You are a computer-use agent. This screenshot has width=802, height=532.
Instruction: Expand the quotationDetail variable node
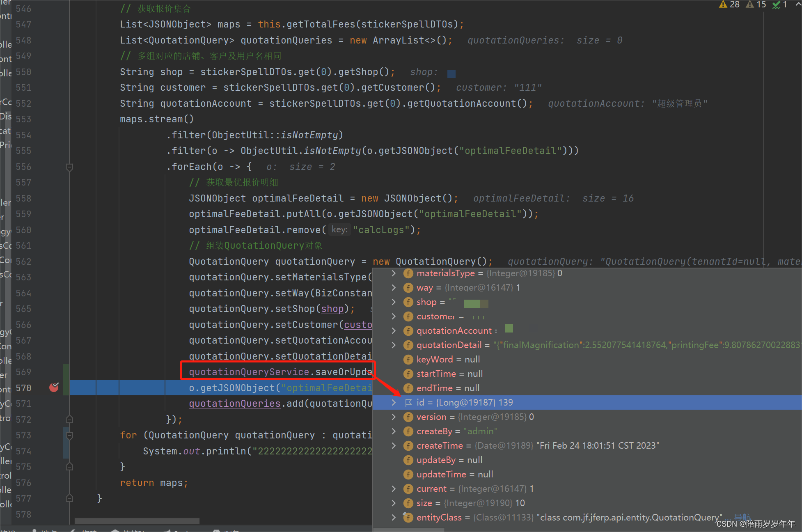tap(394, 345)
